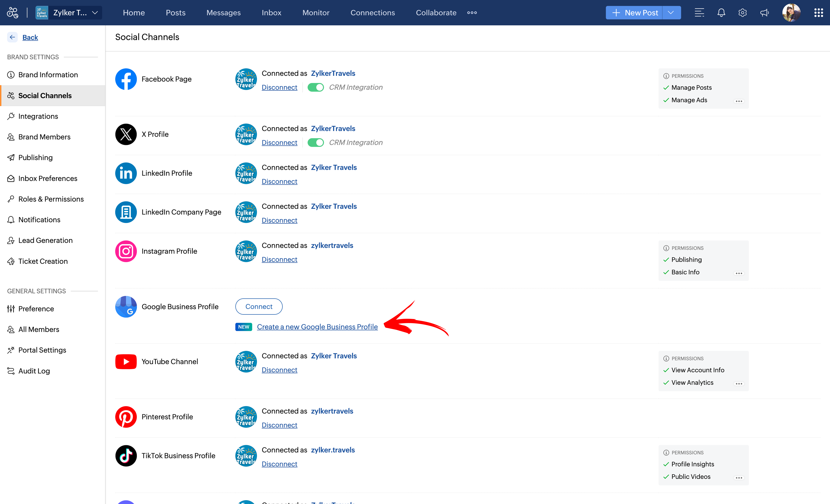The width and height of the screenshot is (830, 504).
Task: Click the megaphone announcements icon
Action: tap(764, 13)
